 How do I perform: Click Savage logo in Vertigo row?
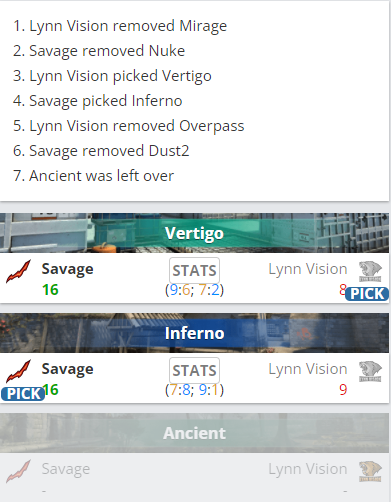18,271
